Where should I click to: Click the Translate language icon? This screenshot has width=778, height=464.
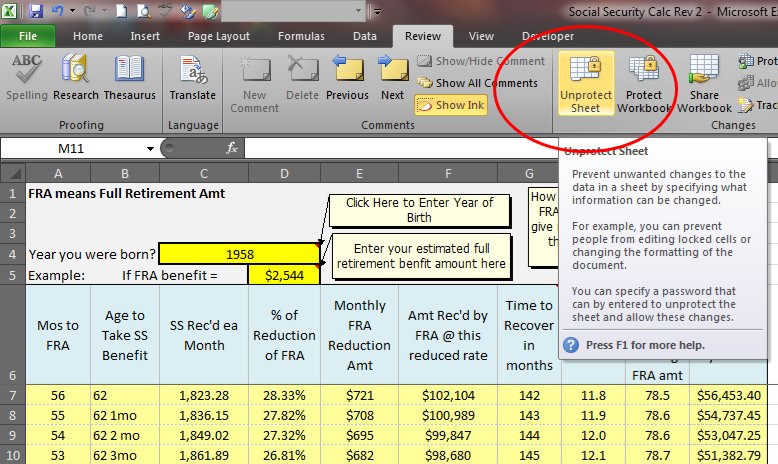(x=193, y=77)
